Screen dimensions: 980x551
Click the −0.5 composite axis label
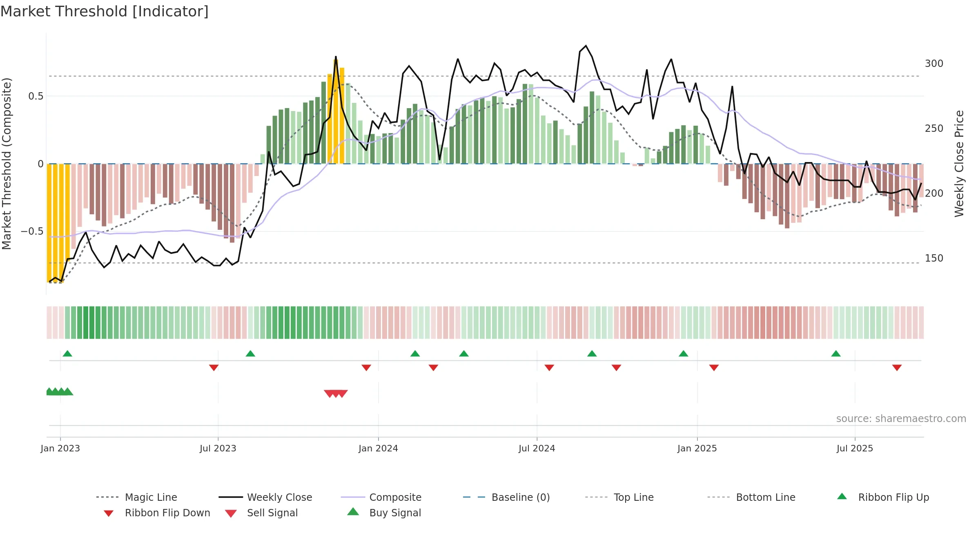tap(32, 231)
